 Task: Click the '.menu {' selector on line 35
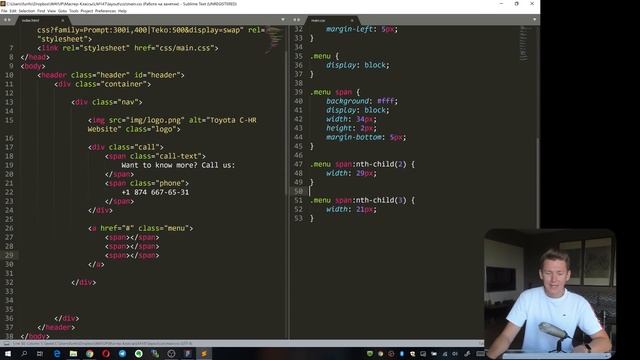pos(324,56)
